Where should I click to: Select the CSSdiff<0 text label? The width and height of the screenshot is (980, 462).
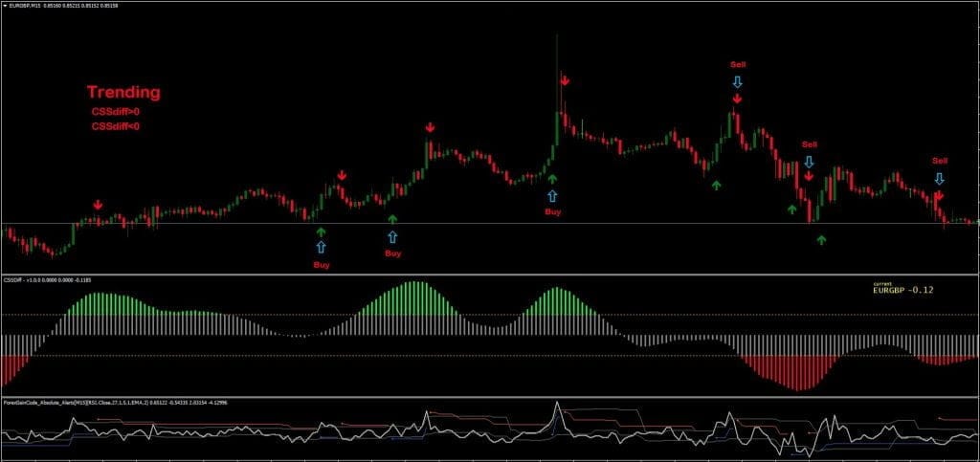[116, 126]
